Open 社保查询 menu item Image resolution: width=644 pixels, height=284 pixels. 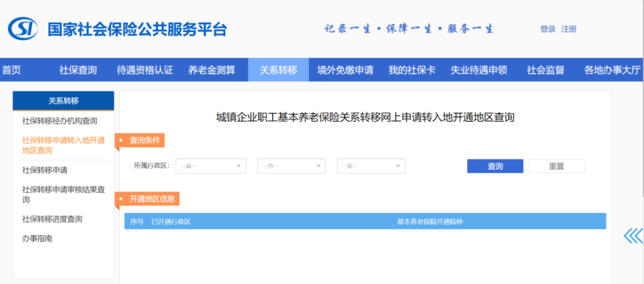tap(78, 70)
